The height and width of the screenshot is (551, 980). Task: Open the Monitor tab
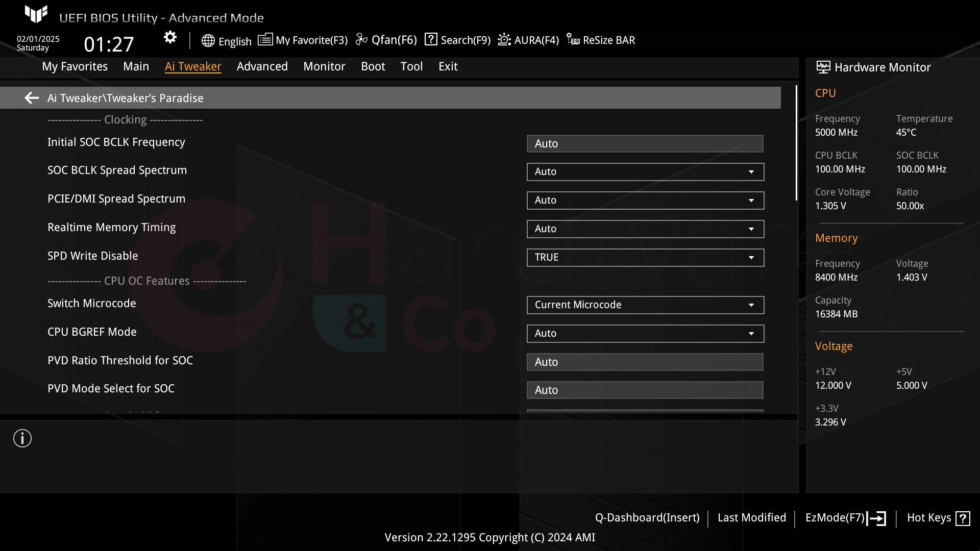pyautogui.click(x=324, y=66)
